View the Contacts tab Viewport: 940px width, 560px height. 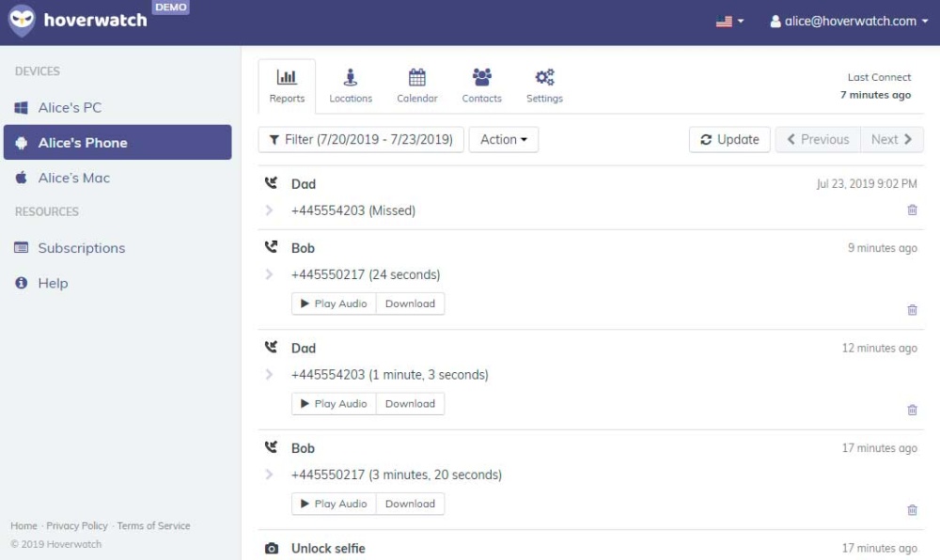tap(481, 86)
